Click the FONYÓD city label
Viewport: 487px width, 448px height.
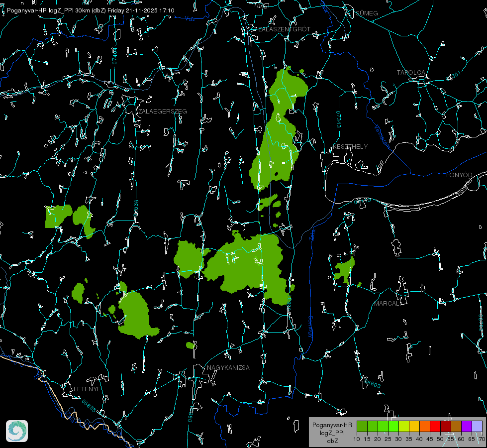[459, 175]
